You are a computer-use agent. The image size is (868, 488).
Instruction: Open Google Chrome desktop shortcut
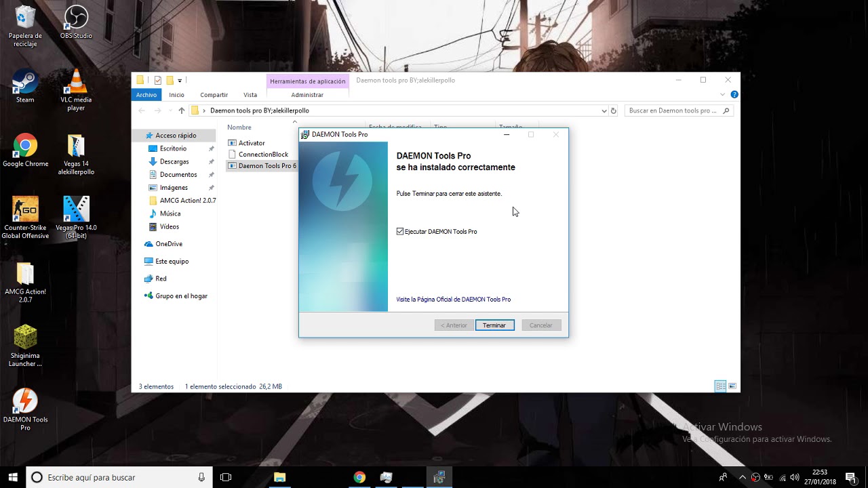(x=25, y=150)
